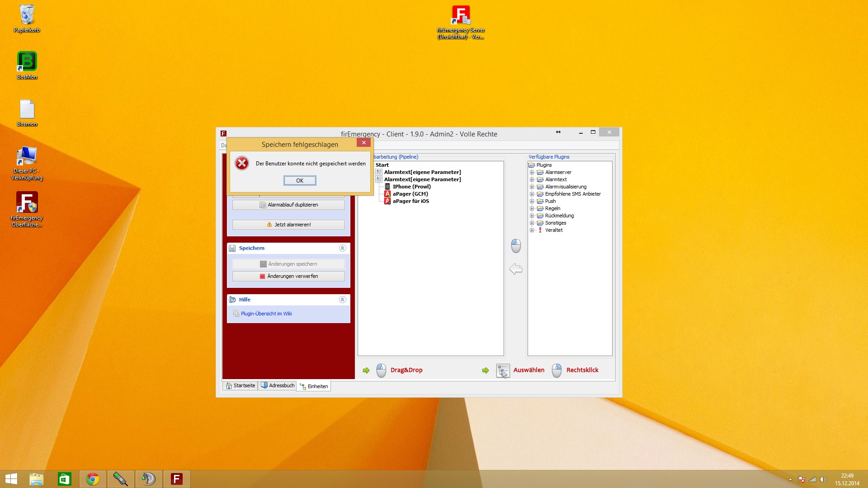868x488 pixels.
Task: Expand the Push plugin folder
Action: click(x=532, y=201)
